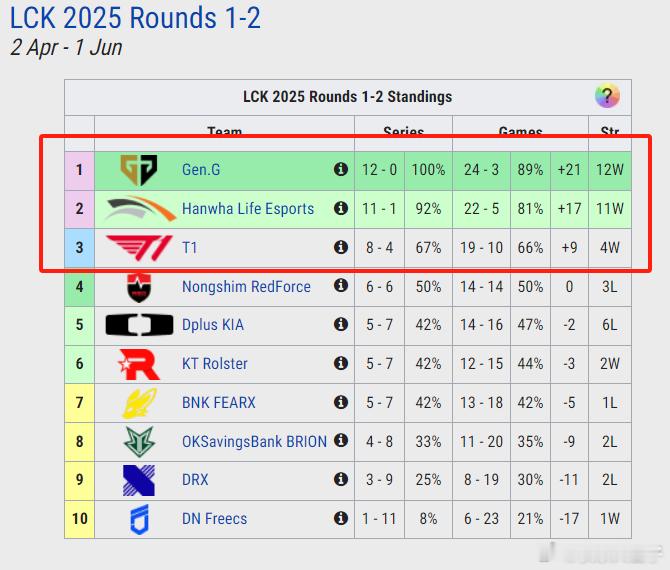The width and height of the screenshot is (670, 570).
Task: Click the T1 red logo
Action: (x=139, y=248)
